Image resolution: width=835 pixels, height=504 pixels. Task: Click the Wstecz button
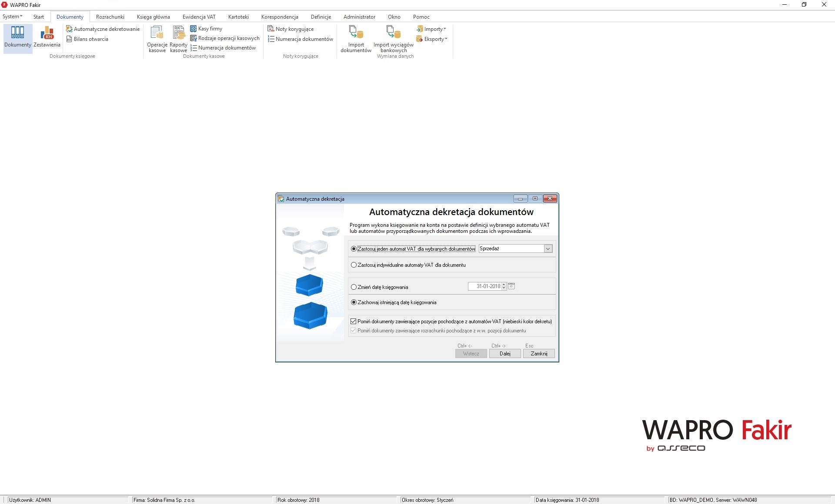click(471, 354)
